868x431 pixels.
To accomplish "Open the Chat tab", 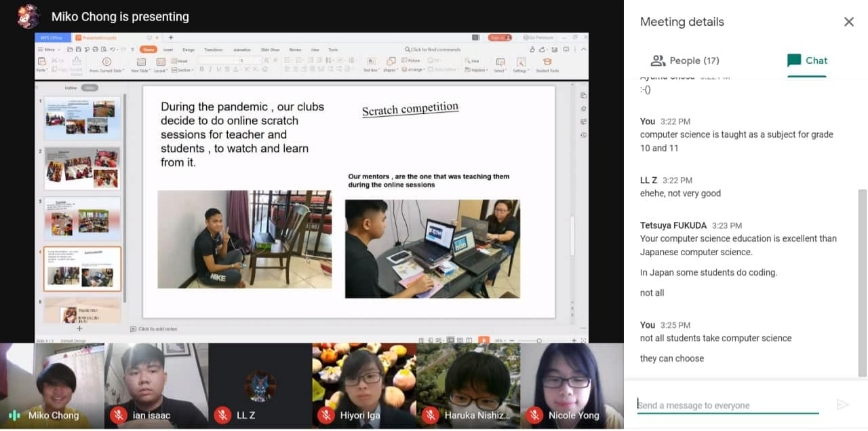I will (x=807, y=60).
